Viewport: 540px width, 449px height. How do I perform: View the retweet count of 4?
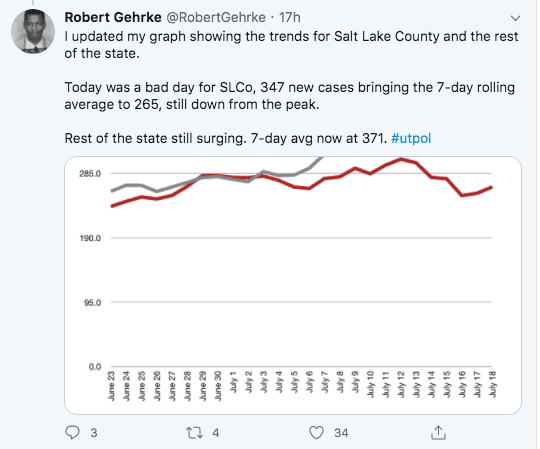(216, 433)
